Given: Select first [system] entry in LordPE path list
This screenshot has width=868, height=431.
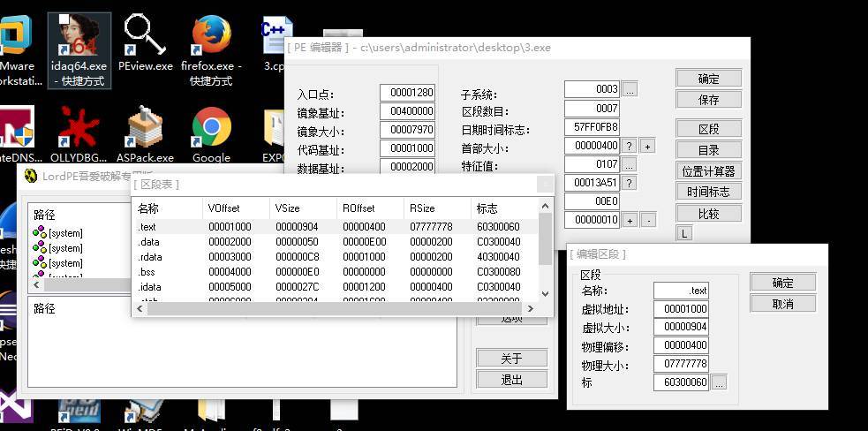Looking at the screenshot, I should [x=57, y=233].
